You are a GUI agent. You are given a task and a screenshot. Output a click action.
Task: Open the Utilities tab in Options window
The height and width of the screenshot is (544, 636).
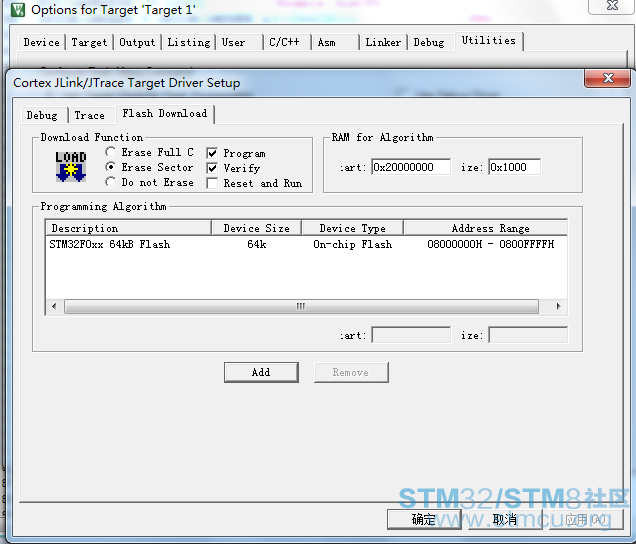[x=489, y=41]
